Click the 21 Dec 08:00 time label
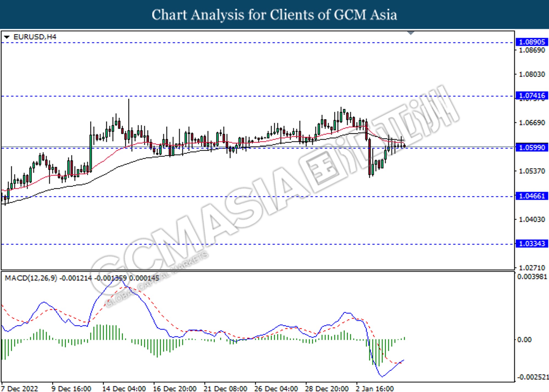 (225, 388)
